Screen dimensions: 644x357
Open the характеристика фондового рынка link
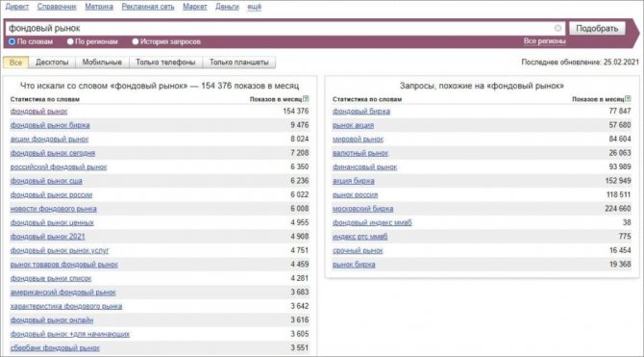click(66, 306)
